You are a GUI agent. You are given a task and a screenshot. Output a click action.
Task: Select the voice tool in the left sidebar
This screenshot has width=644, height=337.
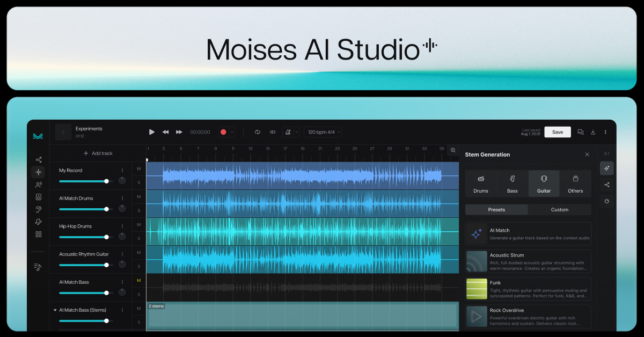click(x=38, y=184)
